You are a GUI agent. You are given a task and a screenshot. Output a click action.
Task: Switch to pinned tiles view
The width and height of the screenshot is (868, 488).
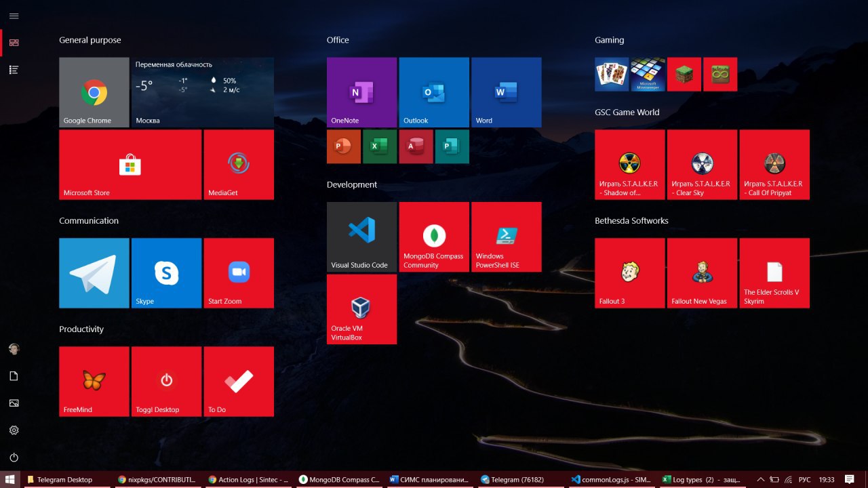(x=14, y=43)
